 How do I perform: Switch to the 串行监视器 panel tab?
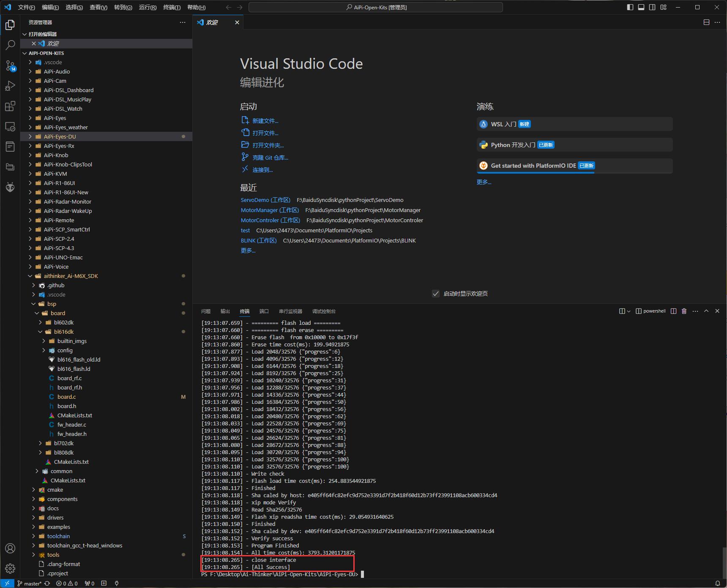pos(290,311)
